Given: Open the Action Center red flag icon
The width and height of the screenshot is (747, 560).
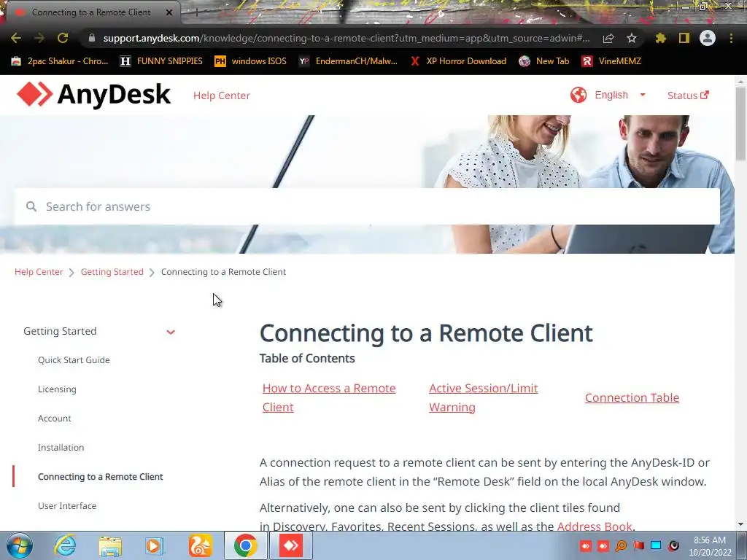Looking at the screenshot, I should (638, 545).
